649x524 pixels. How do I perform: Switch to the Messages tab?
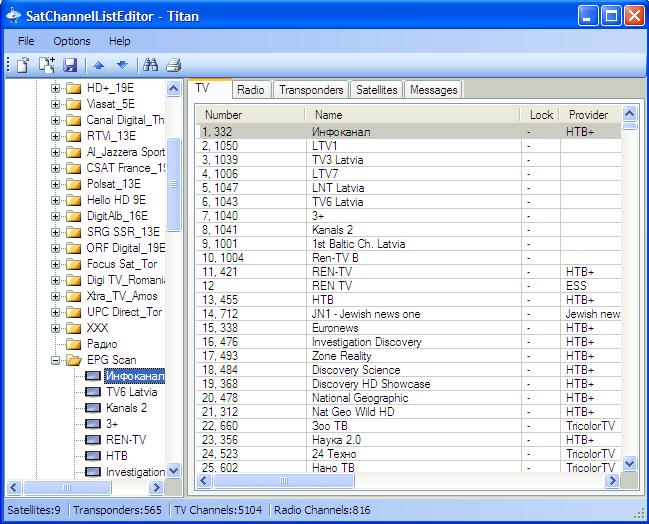433,89
